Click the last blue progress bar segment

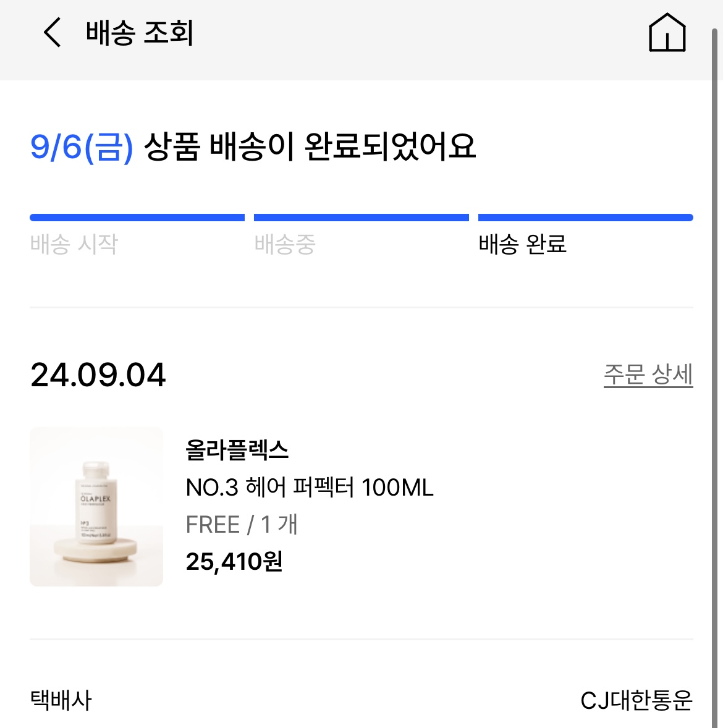point(586,218)
